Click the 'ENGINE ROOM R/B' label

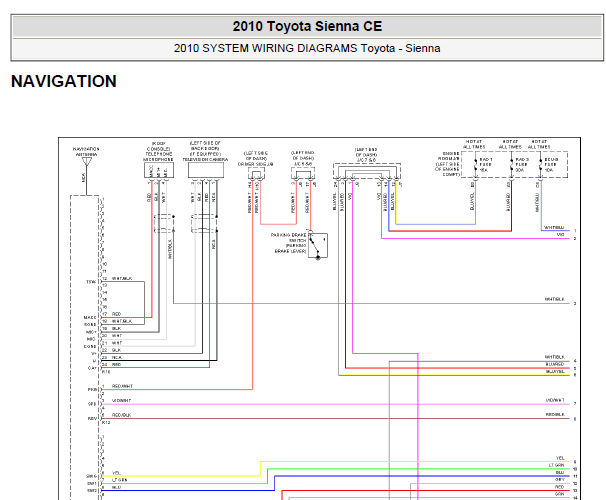click(x=448, y=156)
